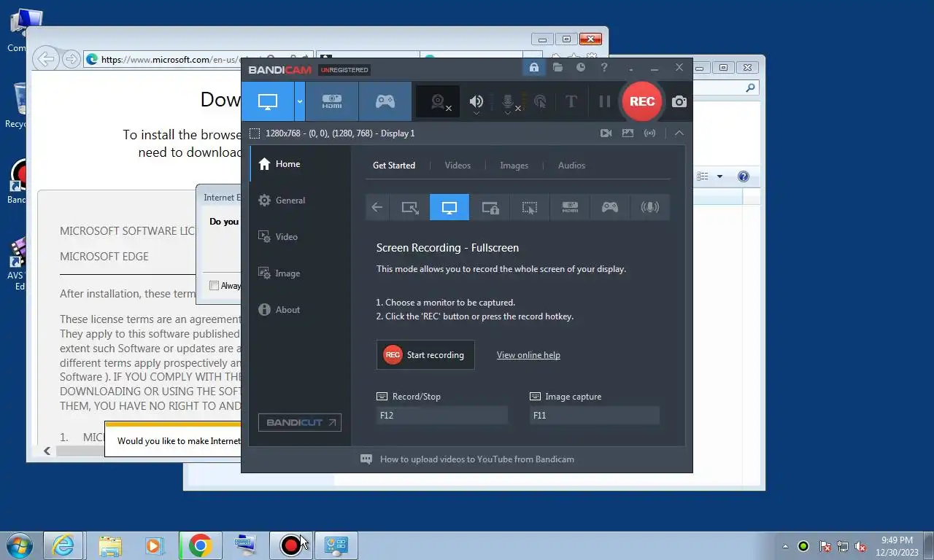934x560 pixels.
Task: Open the Windows Start menu
Action: click(19, 545)
